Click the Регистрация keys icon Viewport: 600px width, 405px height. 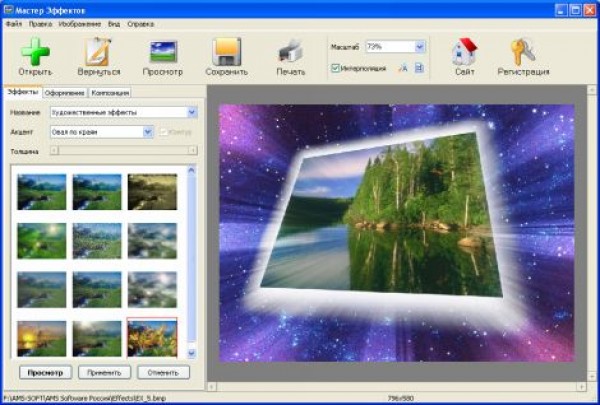522,52
